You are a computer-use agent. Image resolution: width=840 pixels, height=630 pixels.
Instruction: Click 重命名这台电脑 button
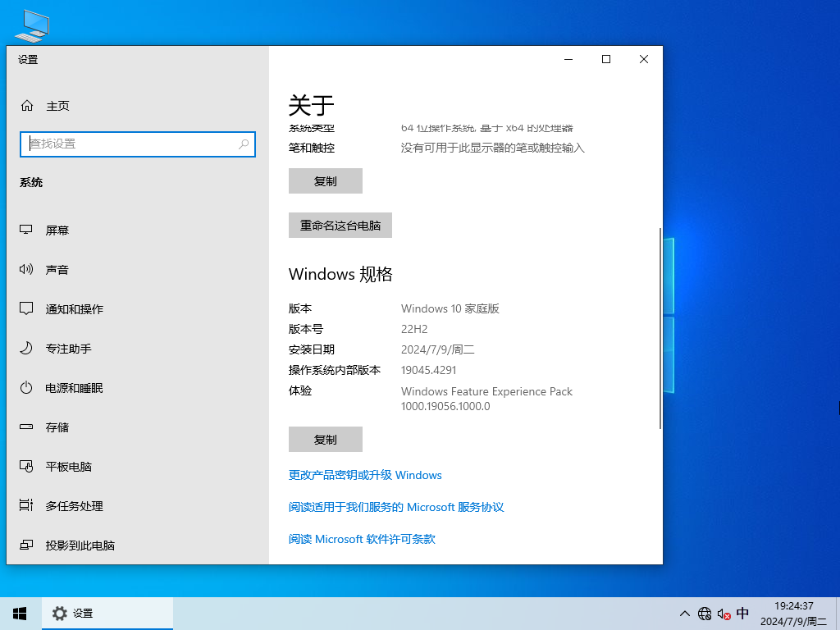340,225
